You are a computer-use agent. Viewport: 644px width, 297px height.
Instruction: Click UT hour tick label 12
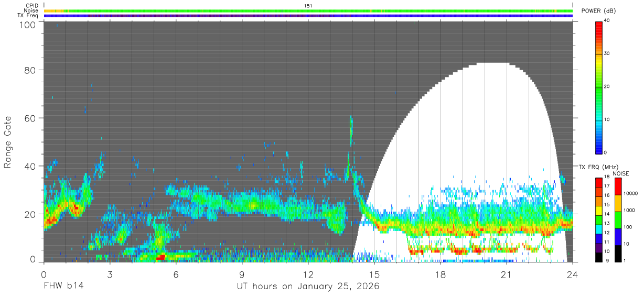308,274
